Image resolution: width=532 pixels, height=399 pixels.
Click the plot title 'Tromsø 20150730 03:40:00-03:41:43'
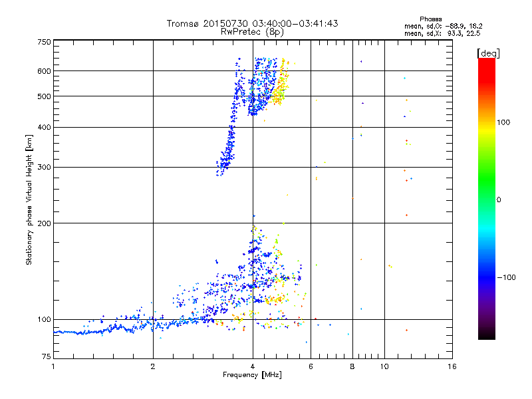coord(253,23)
